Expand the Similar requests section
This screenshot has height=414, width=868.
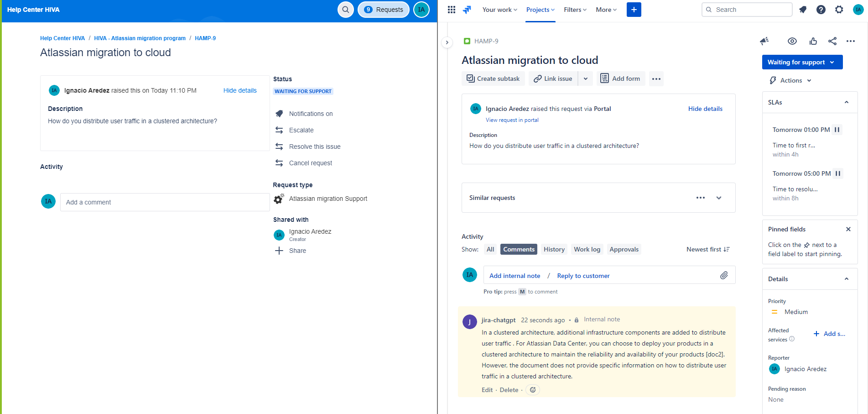(719, 198)
